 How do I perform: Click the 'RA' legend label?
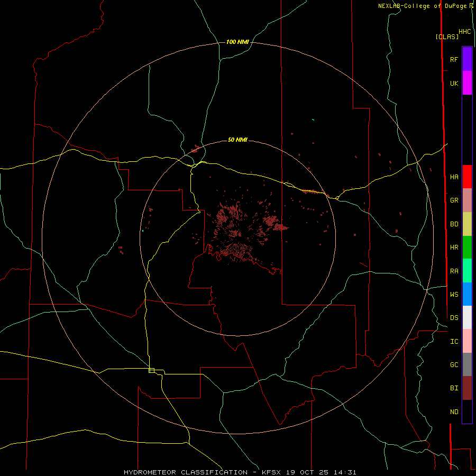coord(454,271)
